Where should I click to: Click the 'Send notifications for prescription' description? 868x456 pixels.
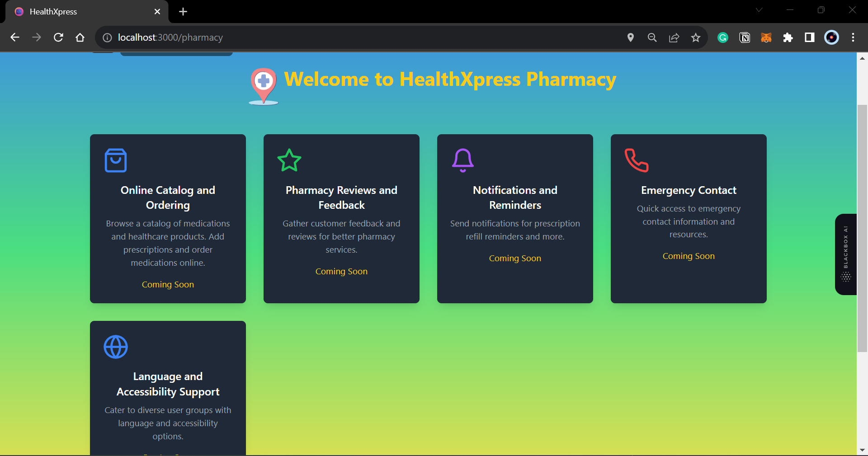click(x=515, y=230)
